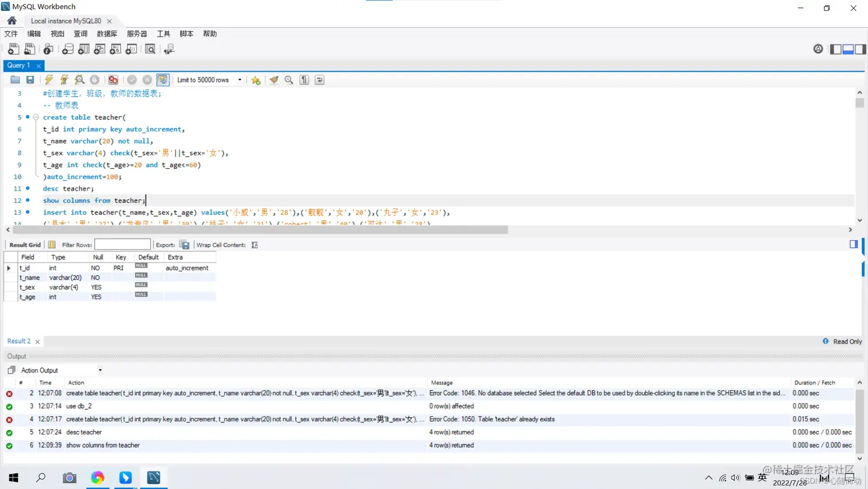This screenshot has width=868, height=489.
Task: Open find panel magnifier icon
Action: pyautogui.click(x=289, y=80)
